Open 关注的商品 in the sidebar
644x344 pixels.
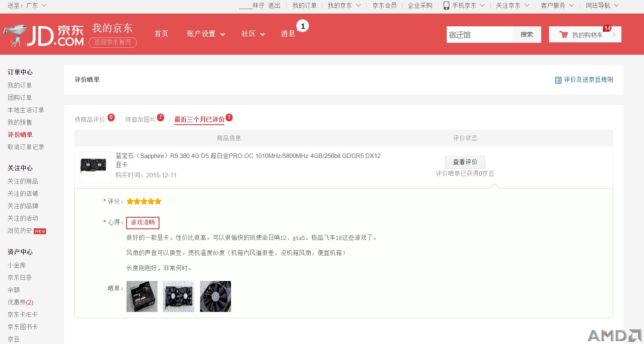coord(23,181)
